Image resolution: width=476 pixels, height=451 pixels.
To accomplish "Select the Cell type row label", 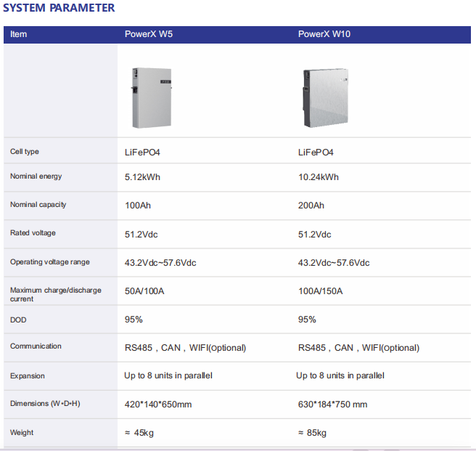I will (x=24, y=151).
